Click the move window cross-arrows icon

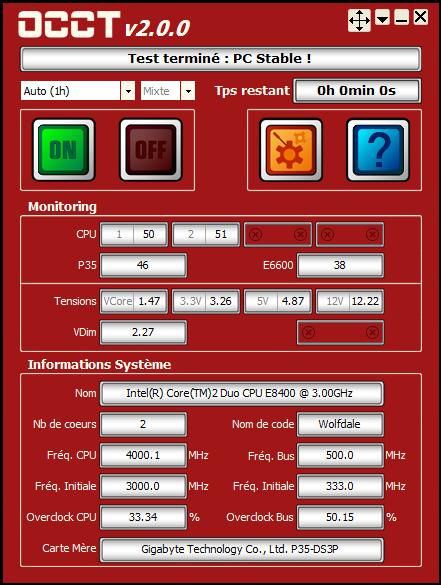point(359,20)
